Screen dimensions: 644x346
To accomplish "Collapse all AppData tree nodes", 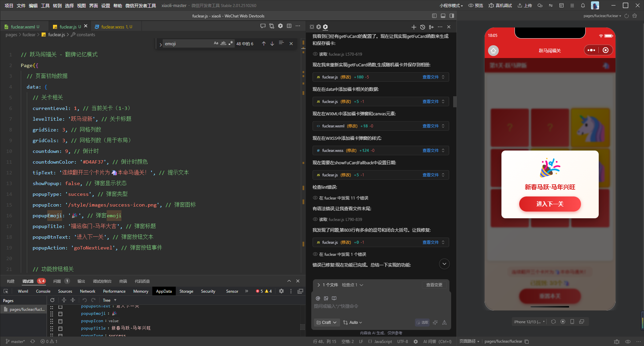I will tap(72, 300).
